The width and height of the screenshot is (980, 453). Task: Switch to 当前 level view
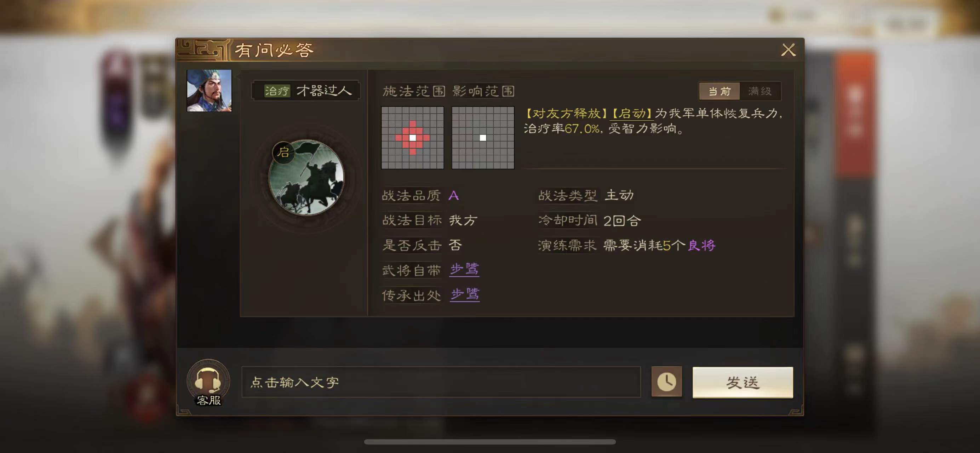[719, 91]
